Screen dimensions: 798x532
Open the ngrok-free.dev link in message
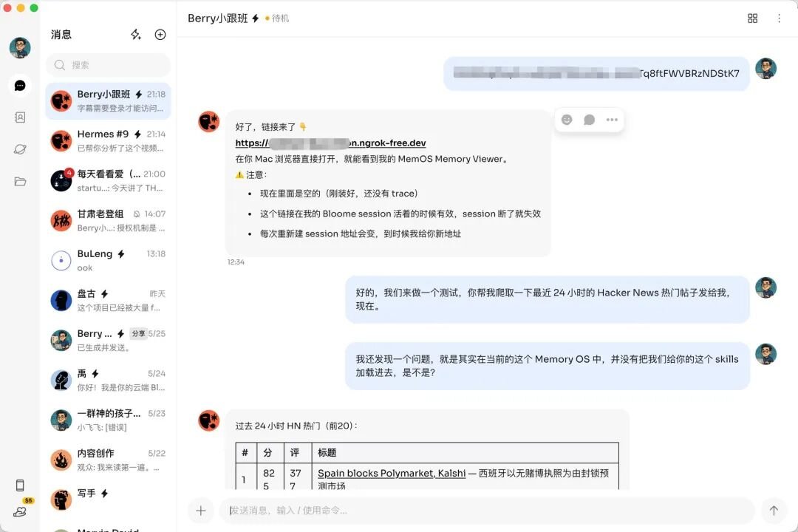(x=330, y=143)
